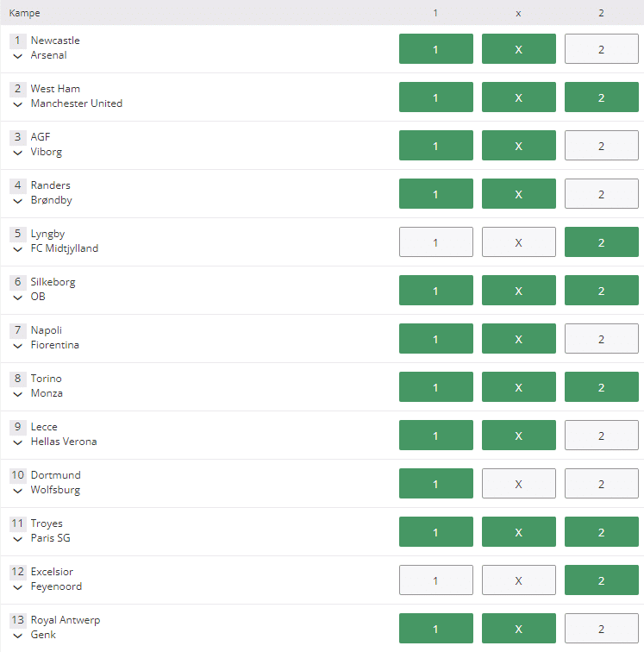Select away win 2 for AGF vs Viborg

(601, 146)
